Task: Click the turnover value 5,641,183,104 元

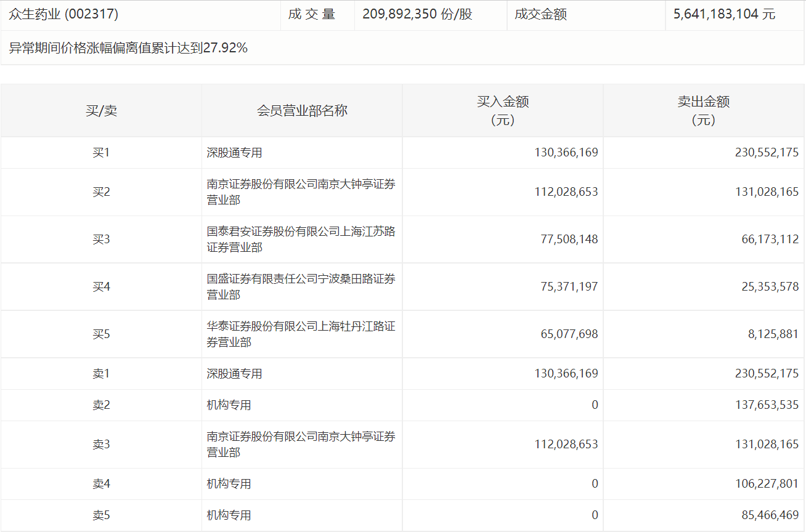Action: coord(725,14)
